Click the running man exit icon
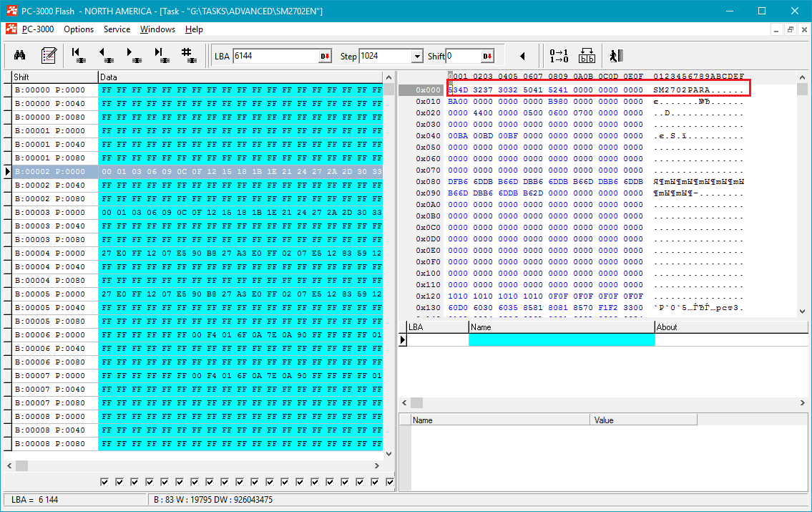Viewport: 812px width, 512px height. point(616,55)
